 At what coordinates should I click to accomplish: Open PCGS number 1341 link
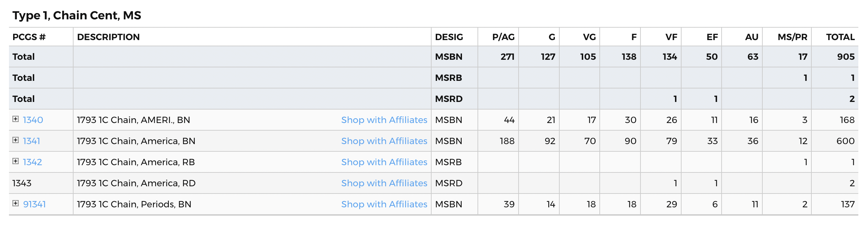coord(31,141)
